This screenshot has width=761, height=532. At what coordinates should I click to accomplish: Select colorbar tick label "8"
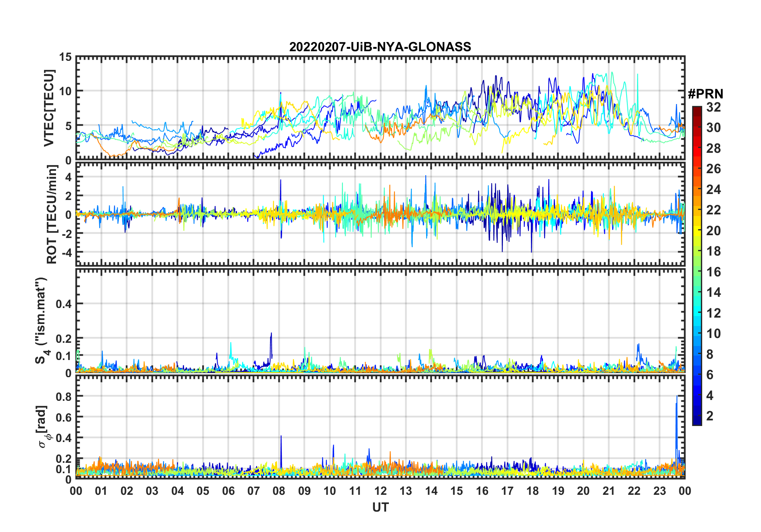[710, 354]
